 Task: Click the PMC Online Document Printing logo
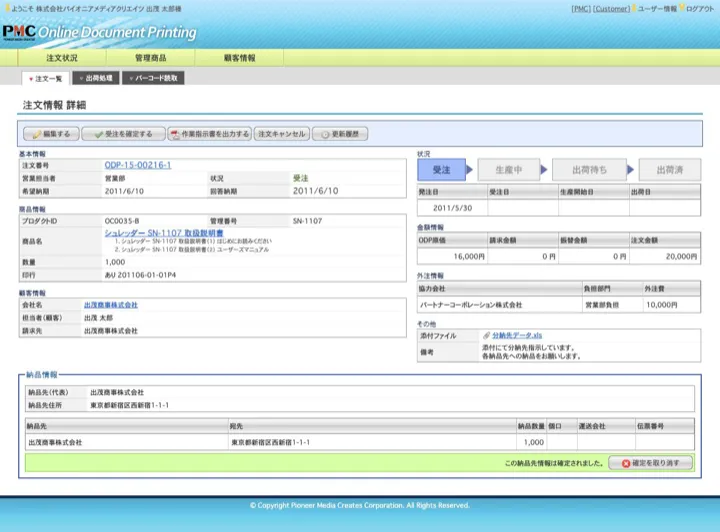click(x=99, y=32)
